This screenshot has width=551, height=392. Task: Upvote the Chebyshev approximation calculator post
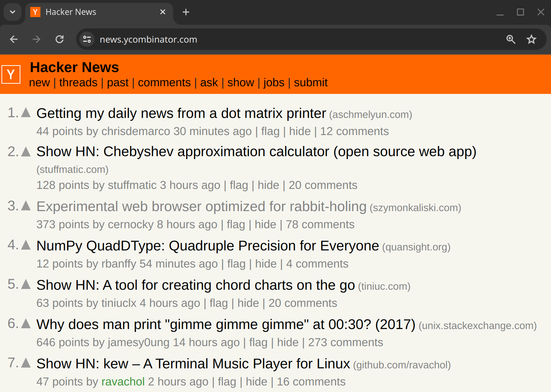(26, 152)
